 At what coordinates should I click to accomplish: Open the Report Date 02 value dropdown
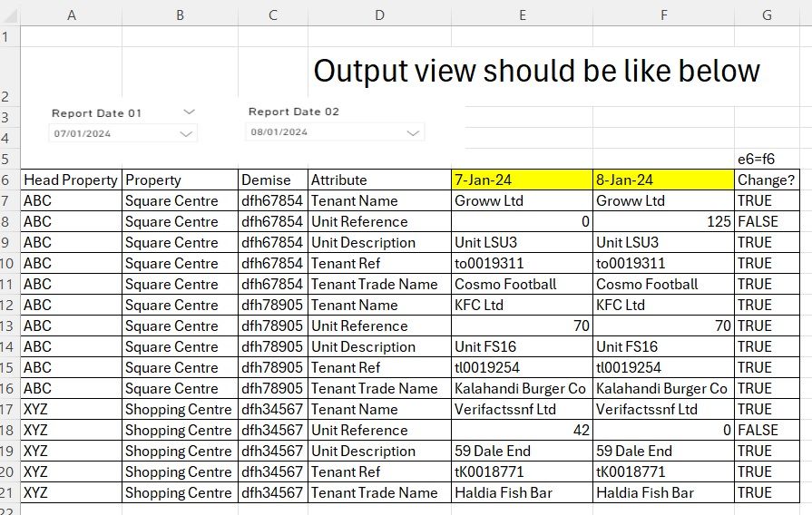413,133
